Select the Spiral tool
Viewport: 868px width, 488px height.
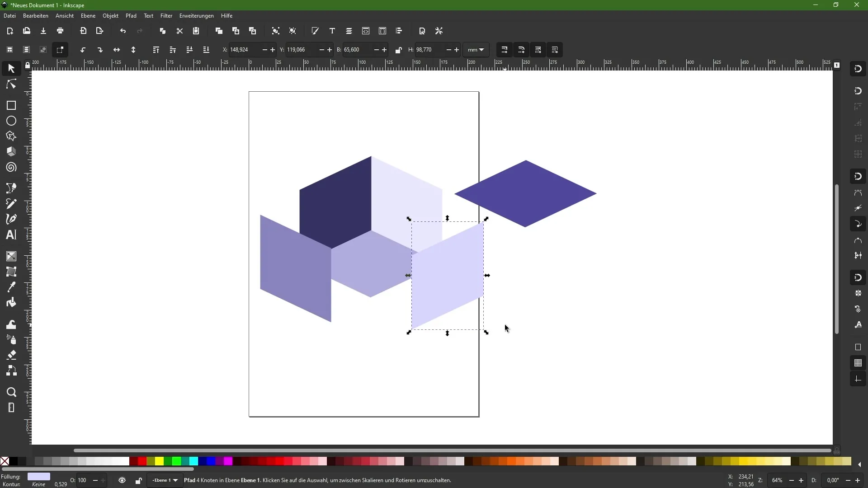[x=11, y=168]
